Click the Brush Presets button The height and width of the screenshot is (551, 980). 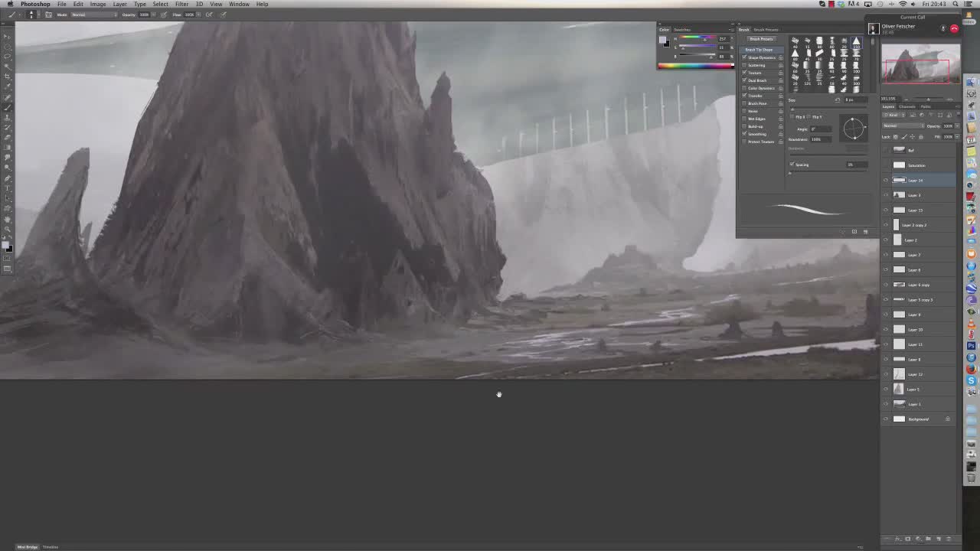tap(761, 39)
